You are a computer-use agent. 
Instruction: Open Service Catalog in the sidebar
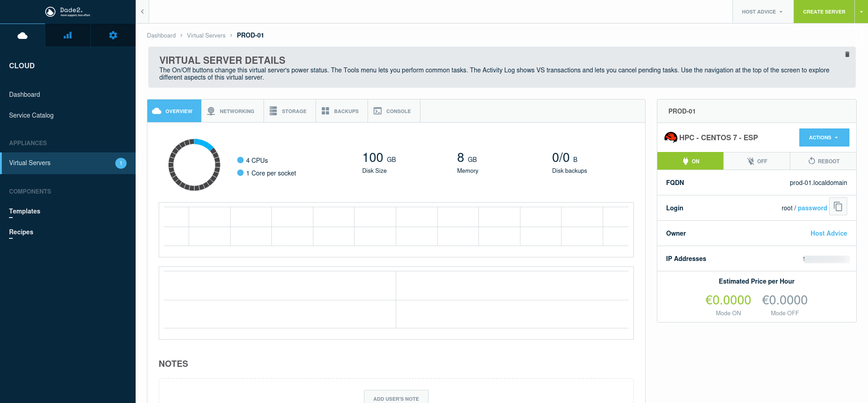pos(31,115)
